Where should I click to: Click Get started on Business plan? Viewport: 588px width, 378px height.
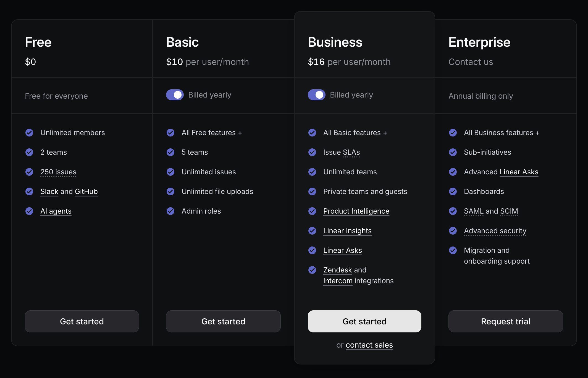364,321
